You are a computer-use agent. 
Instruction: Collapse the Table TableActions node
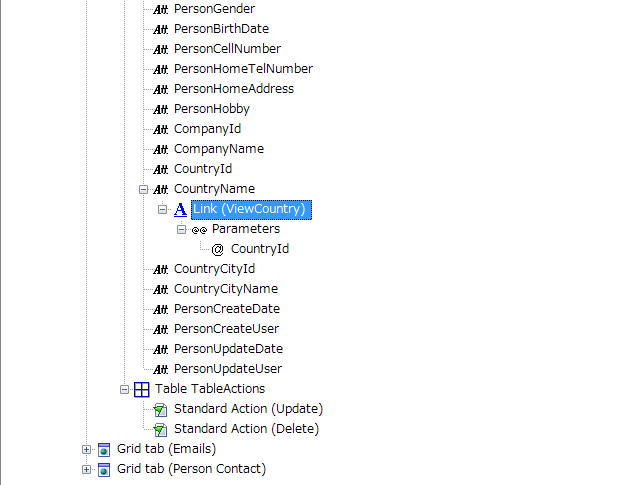(125, 389)
